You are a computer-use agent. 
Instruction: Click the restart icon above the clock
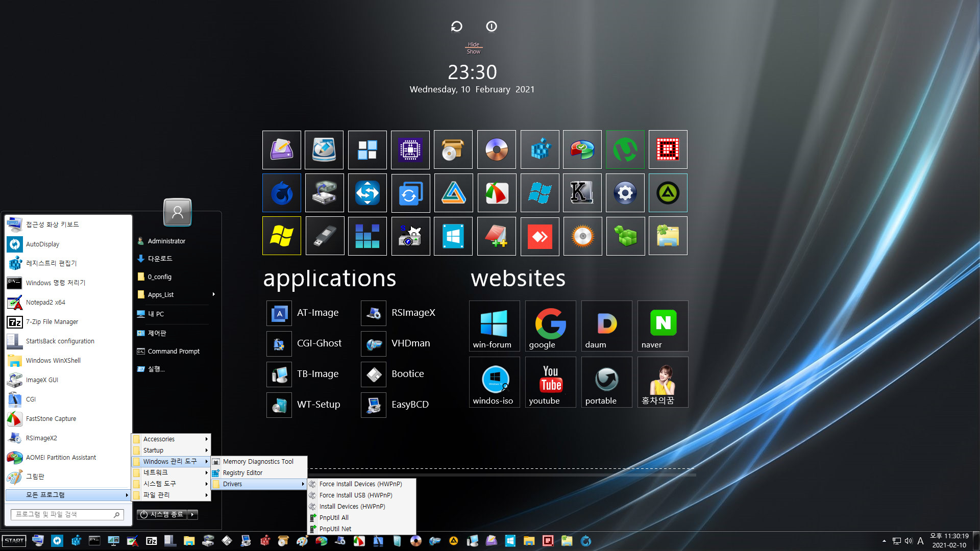[456, 27]
